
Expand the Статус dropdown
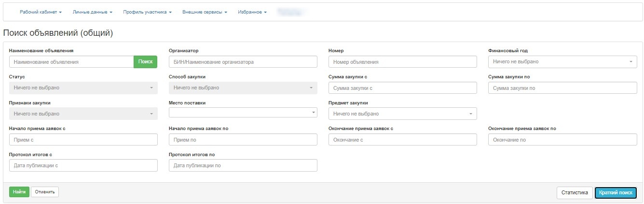click(x=83, y=88)
